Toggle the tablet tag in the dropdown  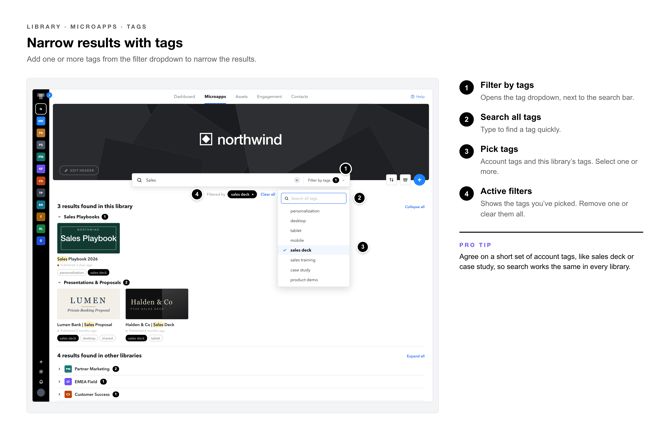click(x=314, y=231)
